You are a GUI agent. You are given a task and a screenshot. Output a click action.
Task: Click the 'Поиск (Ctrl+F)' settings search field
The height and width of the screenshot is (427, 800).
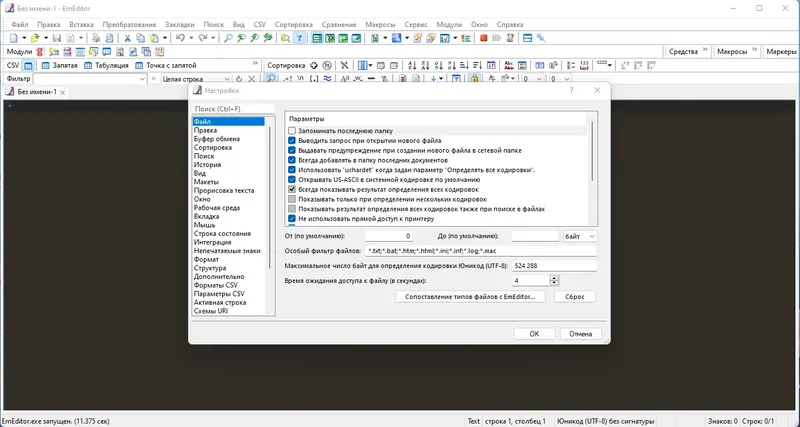[x=233, y=109]
